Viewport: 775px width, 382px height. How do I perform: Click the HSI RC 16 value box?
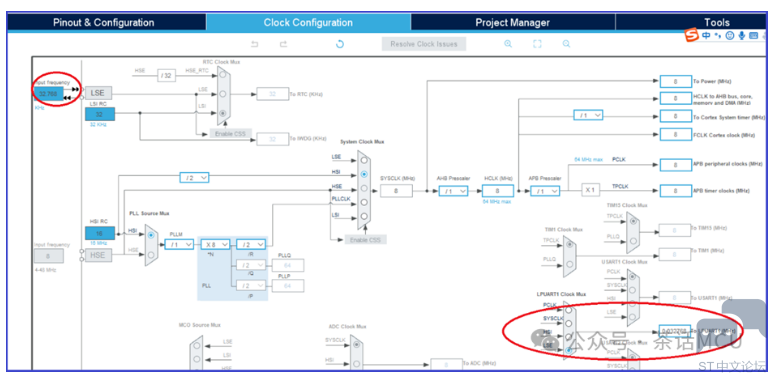coord(100,233)
